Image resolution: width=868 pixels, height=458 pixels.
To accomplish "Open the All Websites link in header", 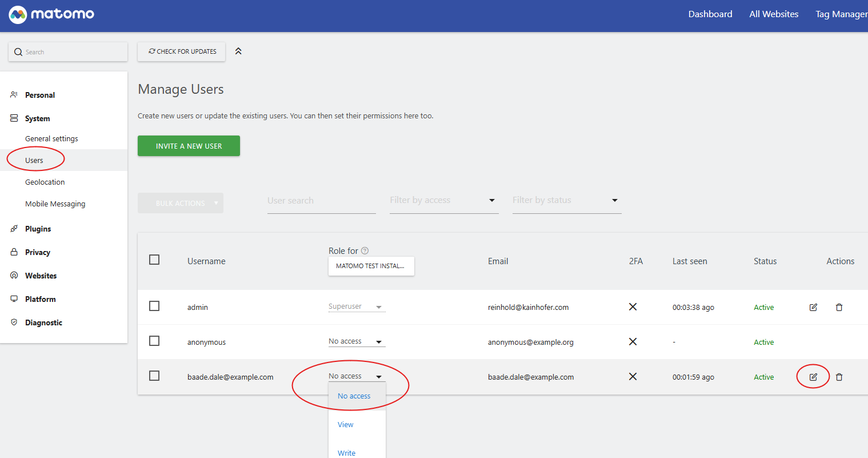I will [x=774, y=14].
